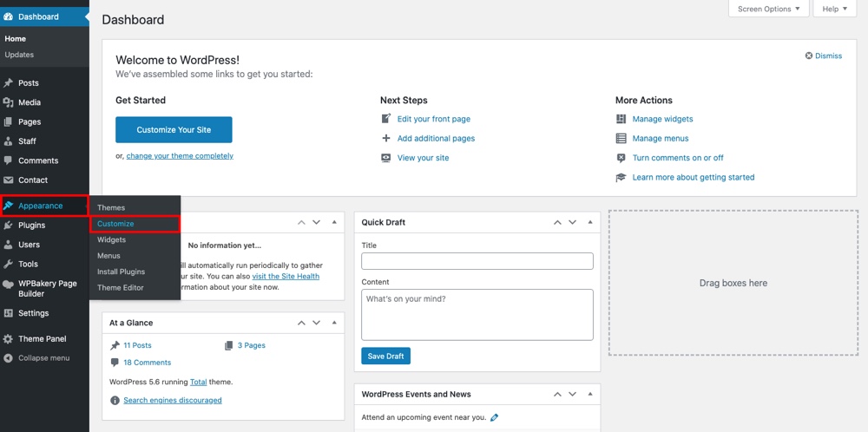Open Home under the Dashboard menu

(x=16, y=39)
